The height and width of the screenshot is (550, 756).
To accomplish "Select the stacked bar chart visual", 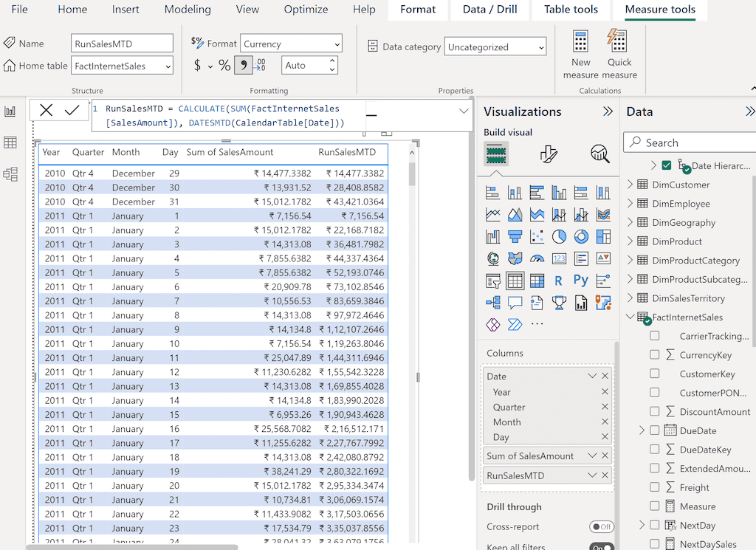I will click(x=492, y=191).
